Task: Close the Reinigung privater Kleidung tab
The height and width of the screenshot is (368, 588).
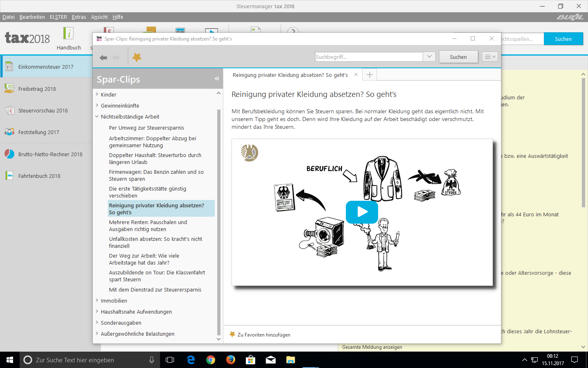Action: click(x=356, y=75)
